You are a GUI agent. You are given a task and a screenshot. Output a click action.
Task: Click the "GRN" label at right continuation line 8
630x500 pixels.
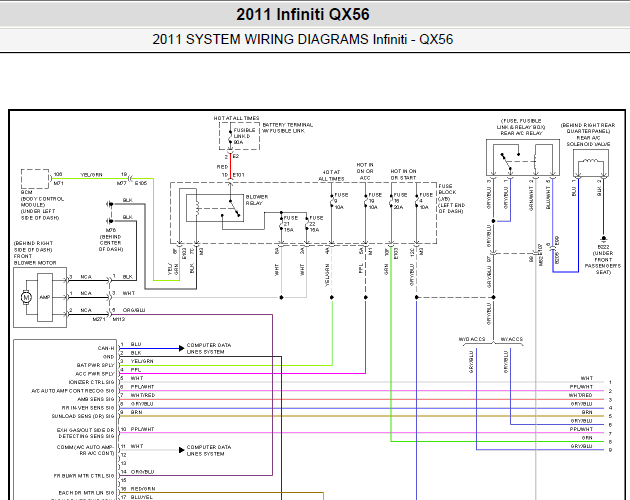[x=587, y=438]
